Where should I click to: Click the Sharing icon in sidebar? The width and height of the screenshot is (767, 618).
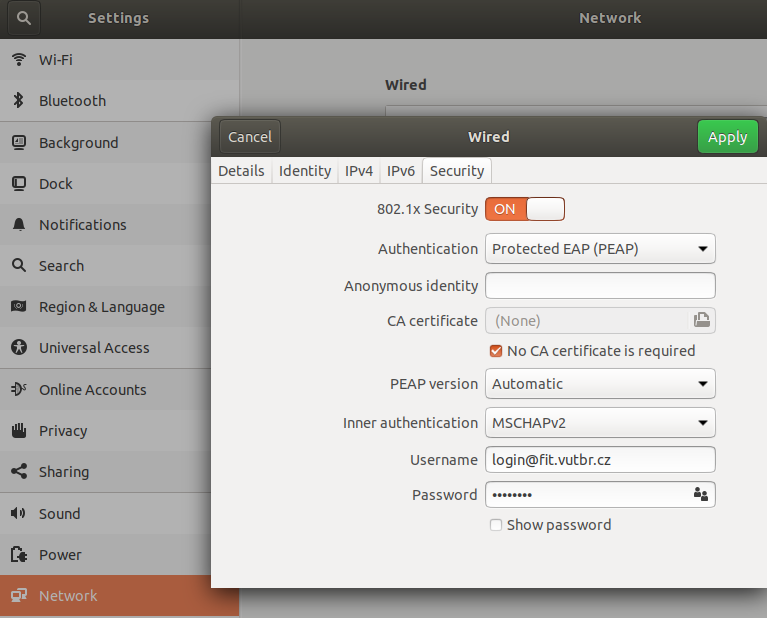(x=19, y=472)
